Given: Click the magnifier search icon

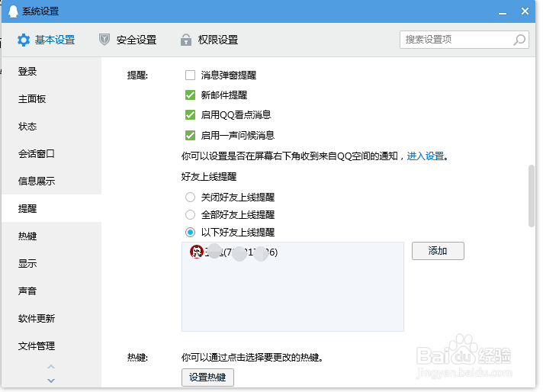Looking at the screenshot, I should (x=519, y=40).
